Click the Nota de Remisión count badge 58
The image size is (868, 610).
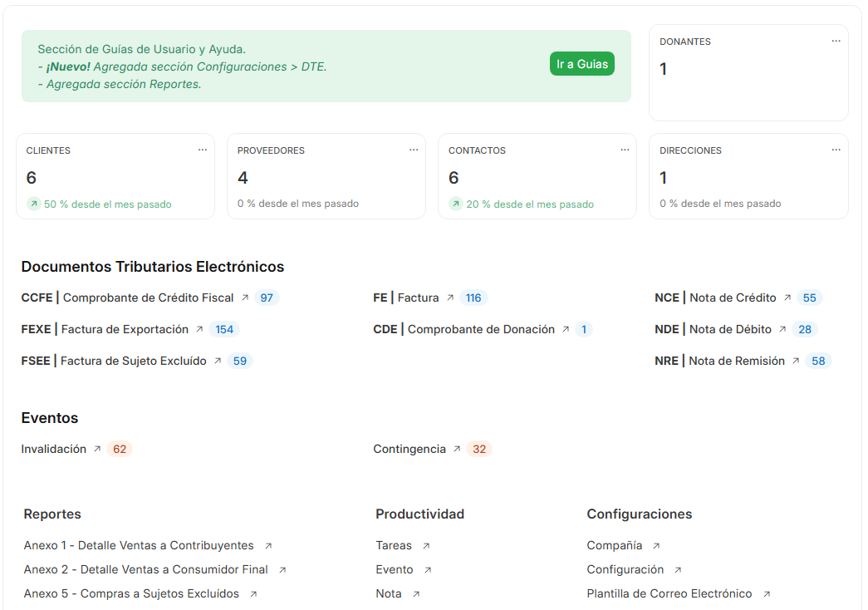818,361
